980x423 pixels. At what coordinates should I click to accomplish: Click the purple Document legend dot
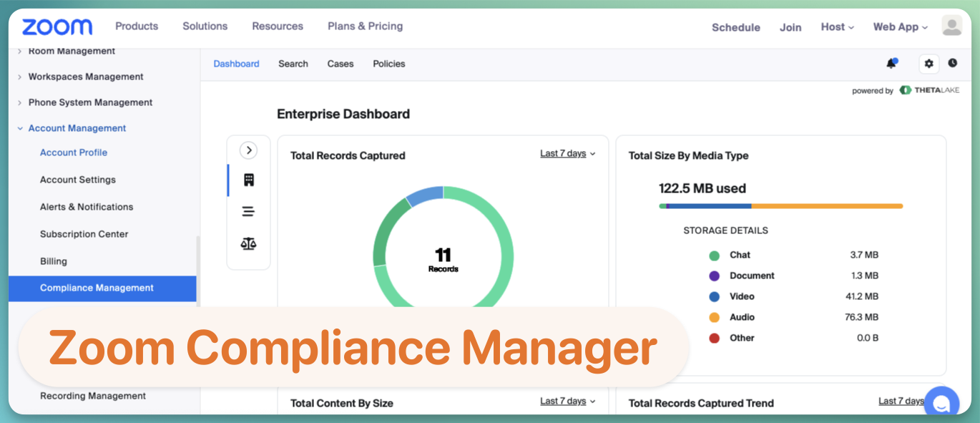coord(714,276)
